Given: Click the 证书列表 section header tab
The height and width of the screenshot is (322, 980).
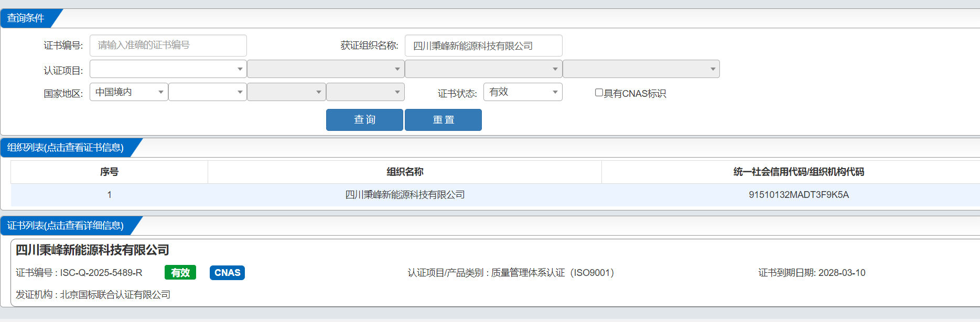Looking at the screenshot, I should click(66, 226).
